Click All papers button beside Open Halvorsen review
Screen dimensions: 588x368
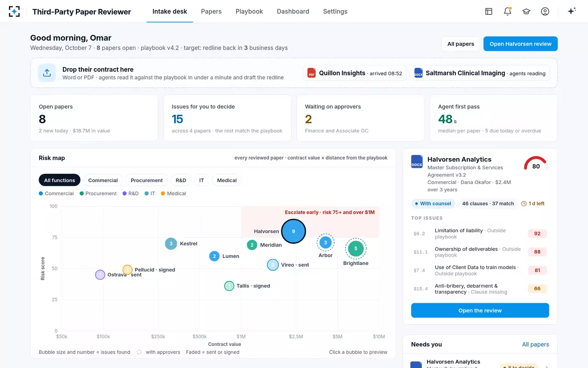pos(461,44)
